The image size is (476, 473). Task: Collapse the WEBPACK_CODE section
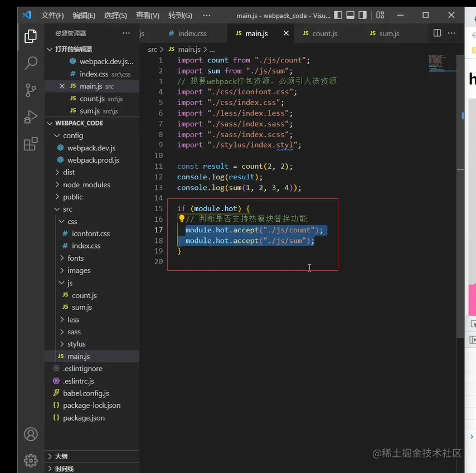point(91,123)
